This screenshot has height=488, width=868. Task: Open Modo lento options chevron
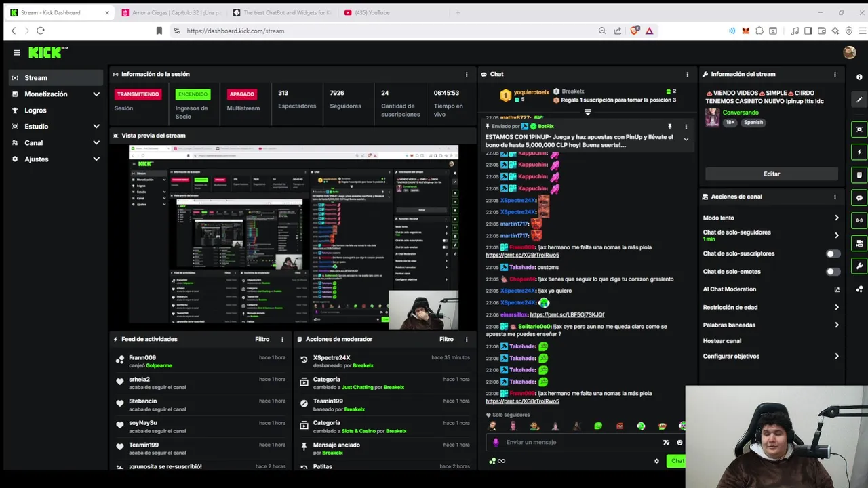pyautogui.click(x=836, y=218)
